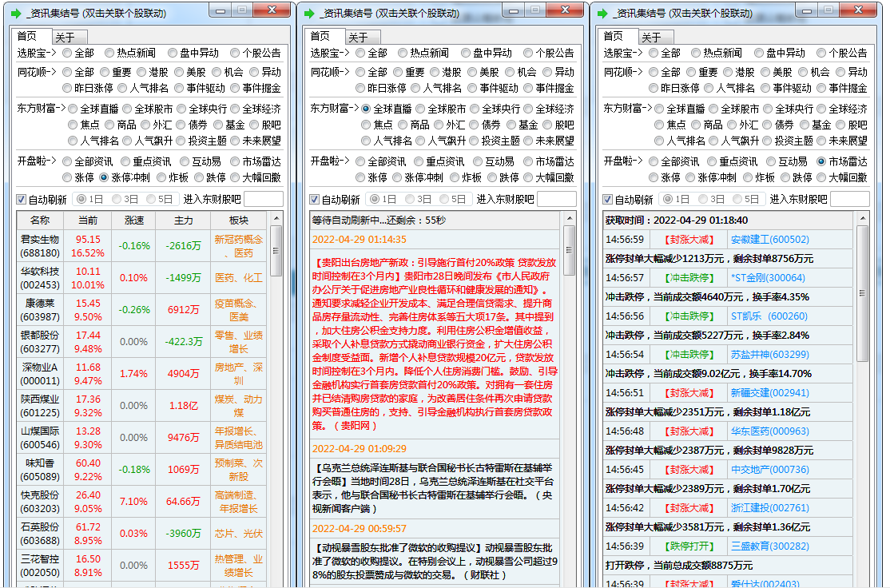Viewport: 890px width, 588px height.
Task: Open stock link 苏盐井神(603299)
Action: pos(769,355)
